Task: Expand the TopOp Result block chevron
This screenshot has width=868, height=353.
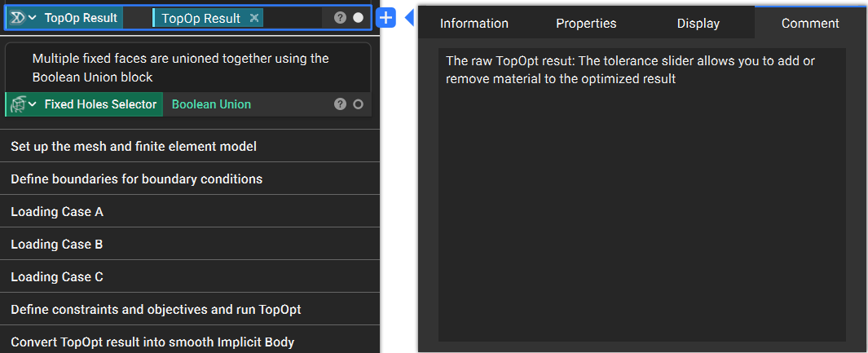Action: click(x=33, y=18)
